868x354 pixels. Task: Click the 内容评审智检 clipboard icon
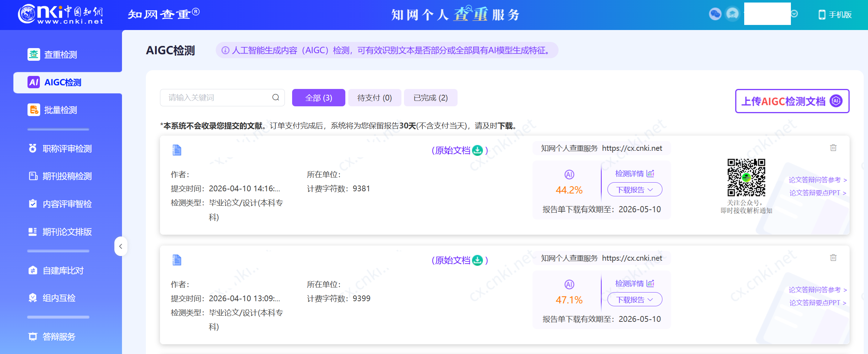coord(33,204)
